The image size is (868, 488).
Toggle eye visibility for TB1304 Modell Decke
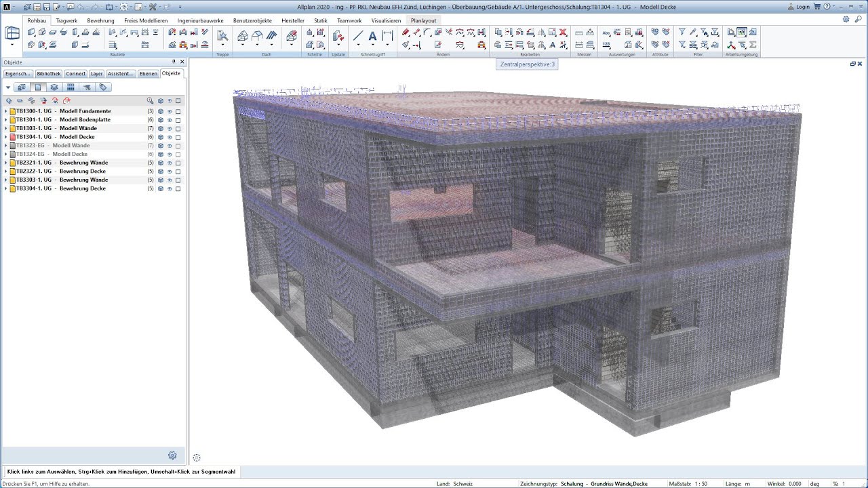click(x=170, y=137)
